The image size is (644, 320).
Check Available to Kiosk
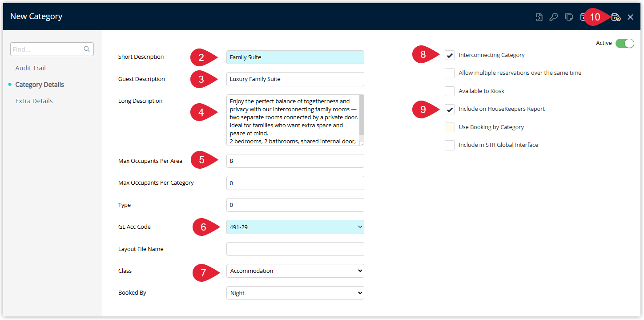point(450,91)
